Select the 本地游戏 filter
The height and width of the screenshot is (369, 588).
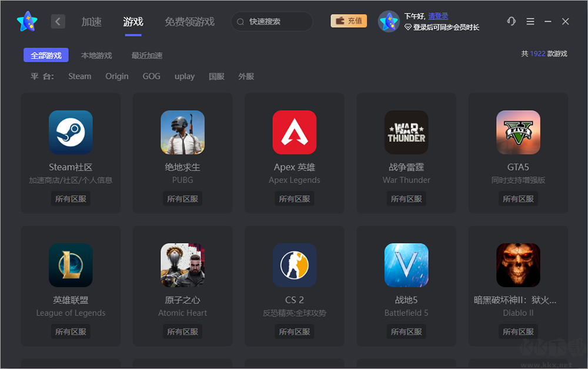(96, 55)
